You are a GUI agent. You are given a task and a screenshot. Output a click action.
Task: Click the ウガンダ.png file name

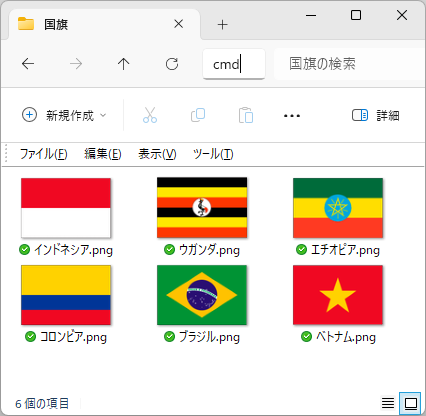[x=209, y=250]
